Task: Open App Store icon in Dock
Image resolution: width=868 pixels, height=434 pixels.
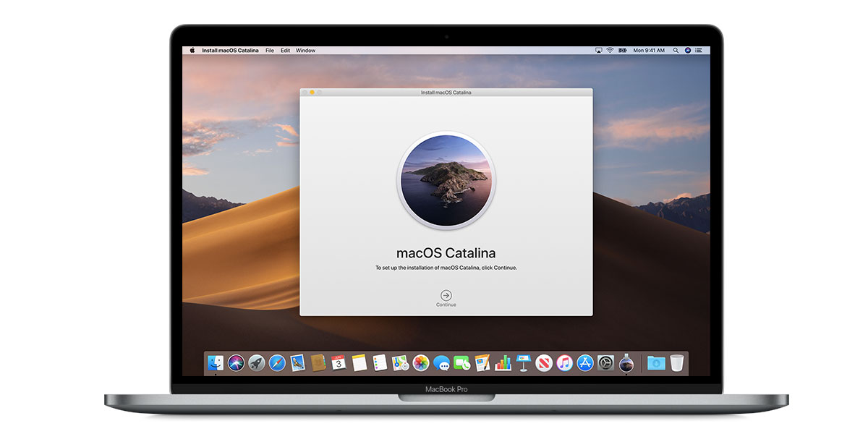Action: 585,362
